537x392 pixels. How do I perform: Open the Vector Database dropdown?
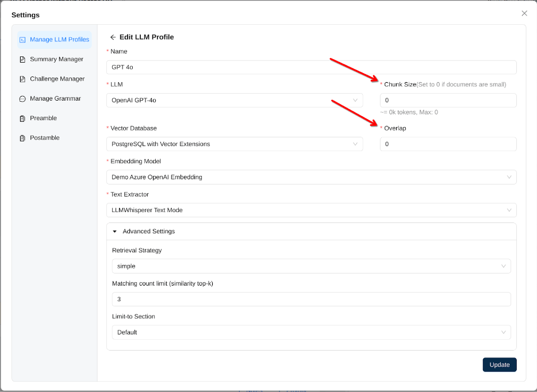pos(234,144)
